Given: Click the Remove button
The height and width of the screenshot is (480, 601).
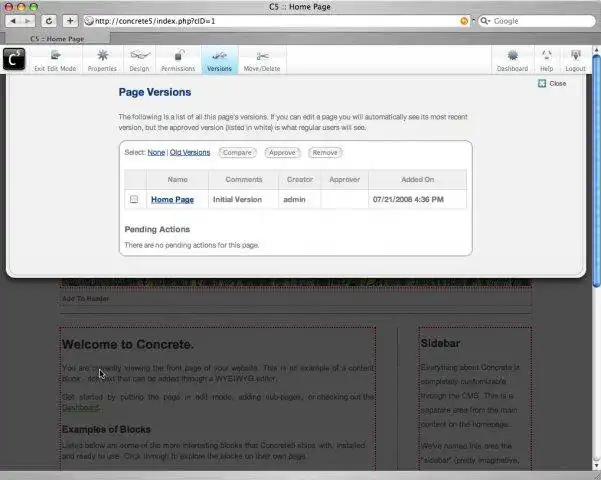Looking at the screenshot, I should coord(325,153).
